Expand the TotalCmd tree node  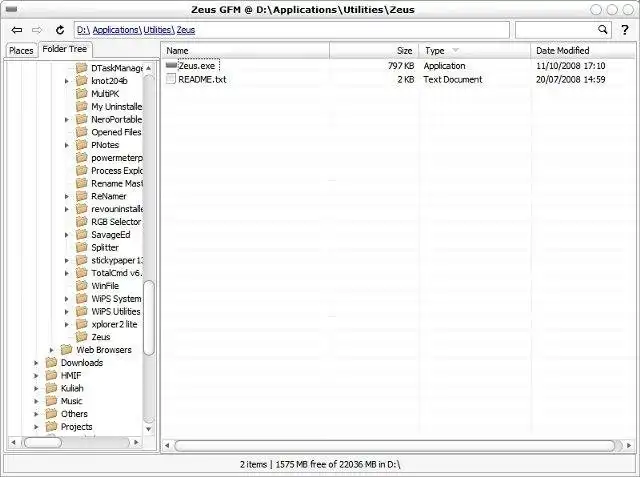pos(67,273)
